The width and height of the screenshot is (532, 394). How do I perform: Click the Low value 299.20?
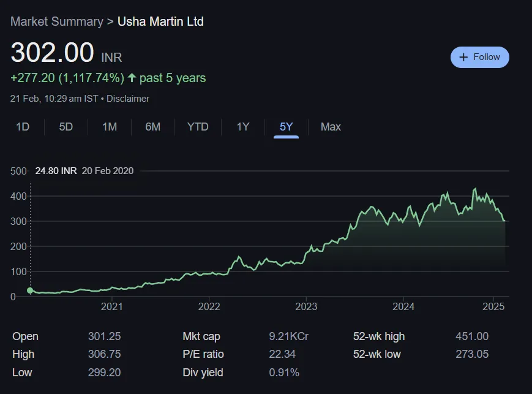[104, 373]
